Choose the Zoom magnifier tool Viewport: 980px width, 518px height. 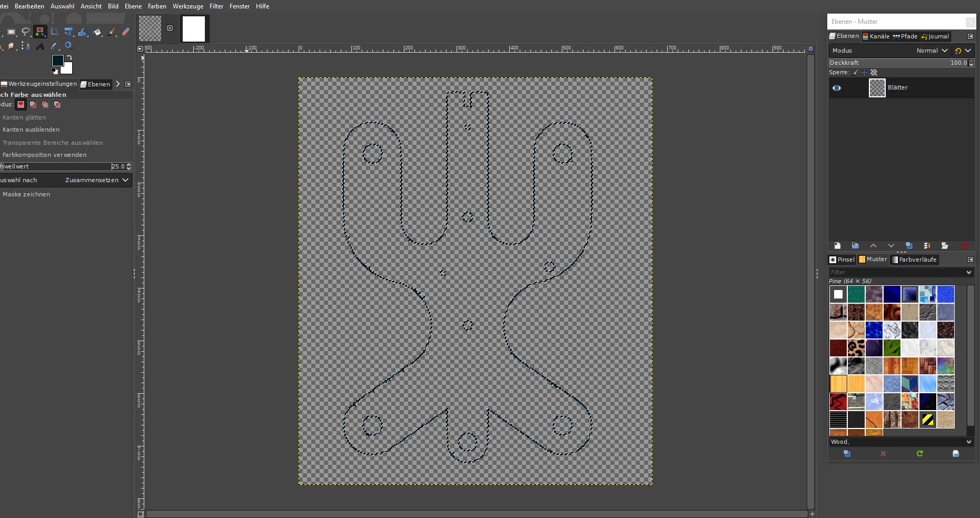[68, 46]
